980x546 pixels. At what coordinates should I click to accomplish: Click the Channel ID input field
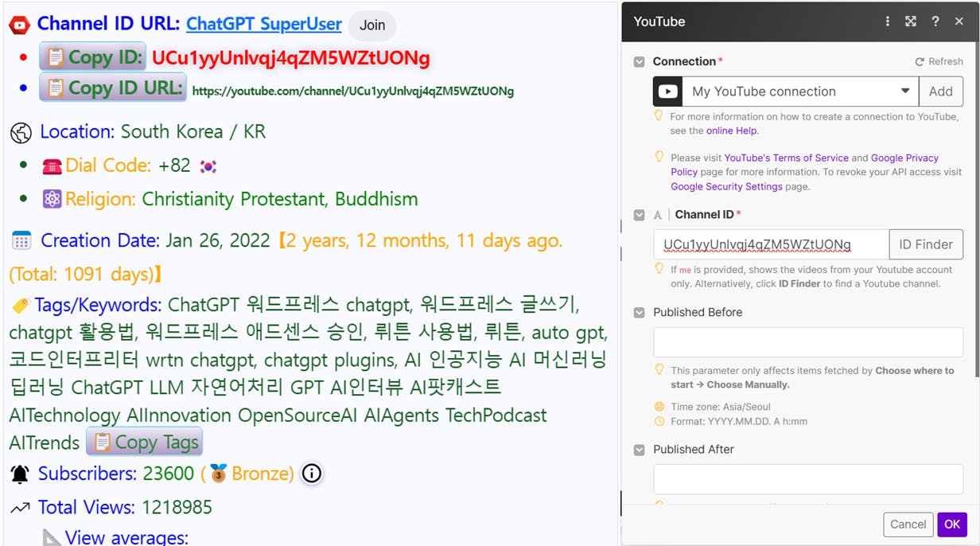click(x=771, y=244)
